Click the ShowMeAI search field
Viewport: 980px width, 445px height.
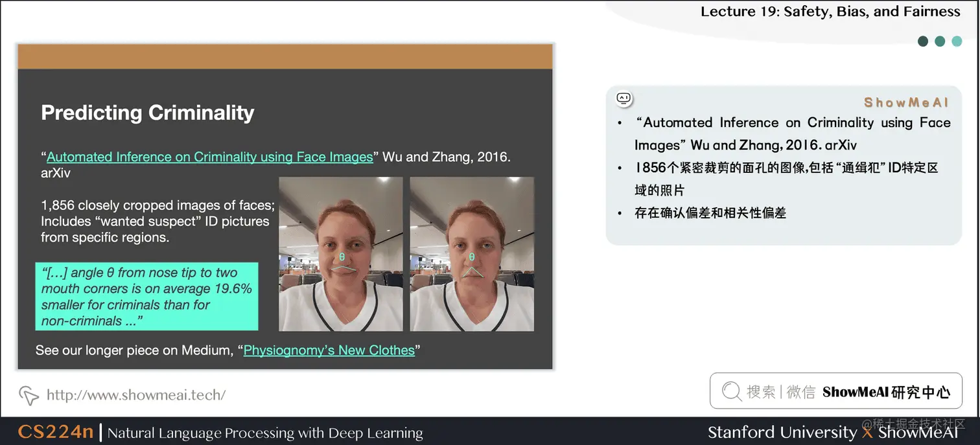[x=835, y=391]
